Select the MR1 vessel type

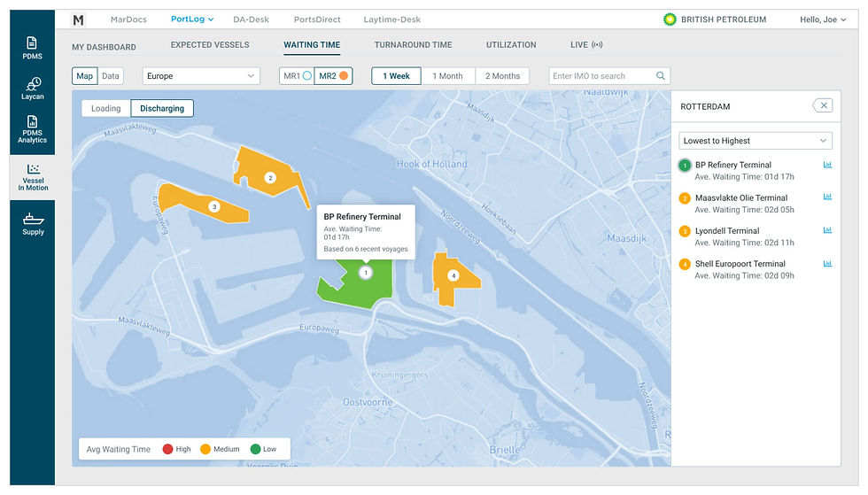pos(297,76)
